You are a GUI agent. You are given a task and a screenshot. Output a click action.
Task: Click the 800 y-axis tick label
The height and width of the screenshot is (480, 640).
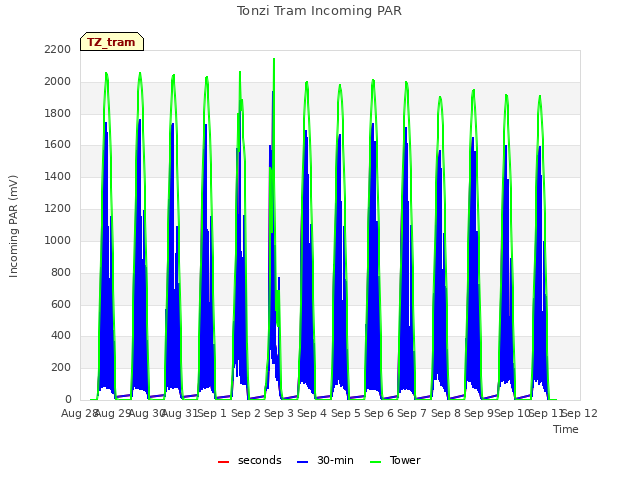coord(61,273)
